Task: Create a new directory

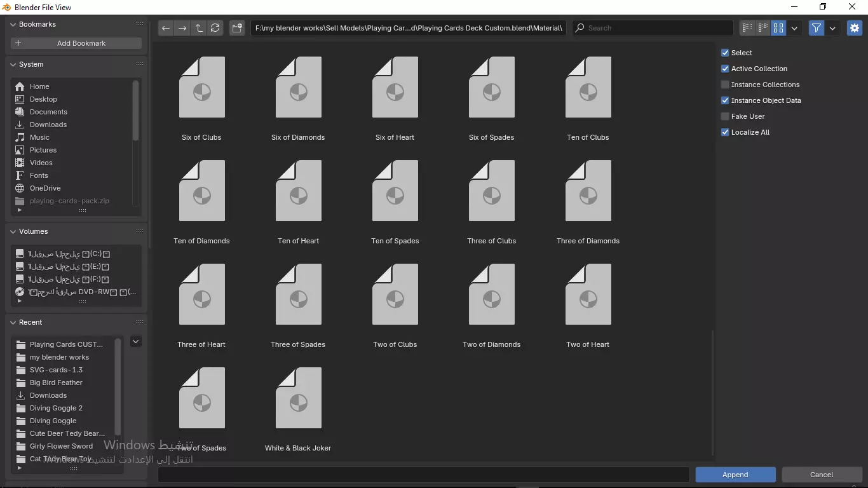Action: 237,28
